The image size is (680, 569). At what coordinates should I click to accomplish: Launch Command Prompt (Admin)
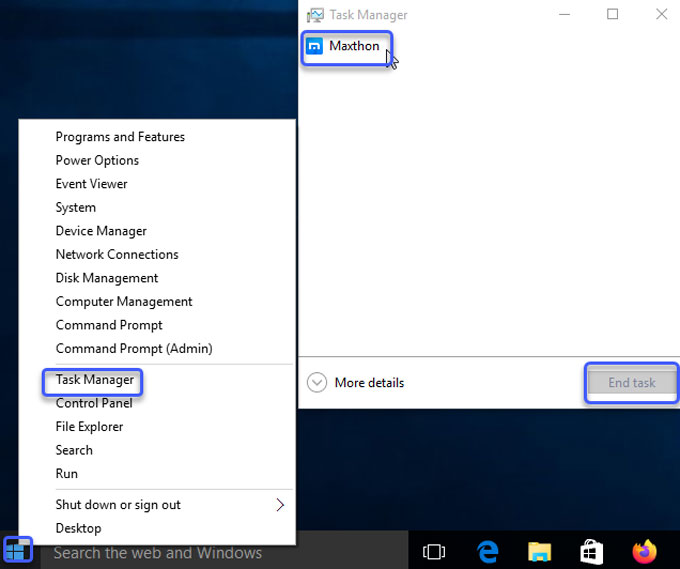point(134,348)
